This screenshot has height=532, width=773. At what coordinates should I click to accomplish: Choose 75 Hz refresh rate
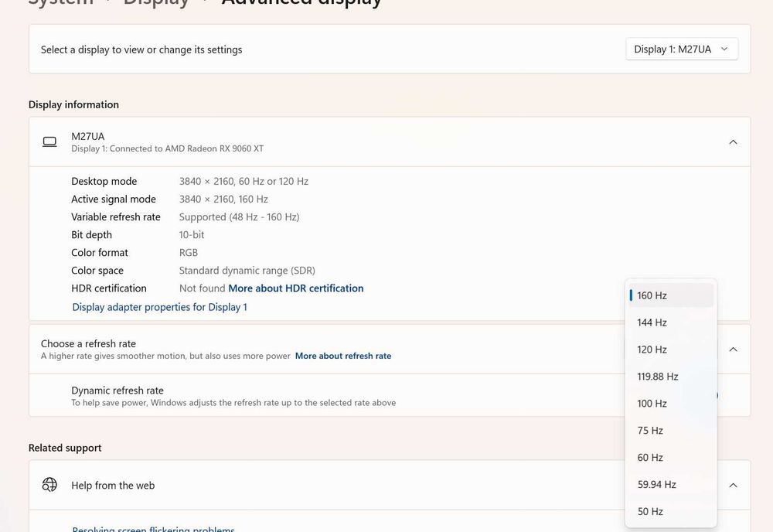[671, 431]
